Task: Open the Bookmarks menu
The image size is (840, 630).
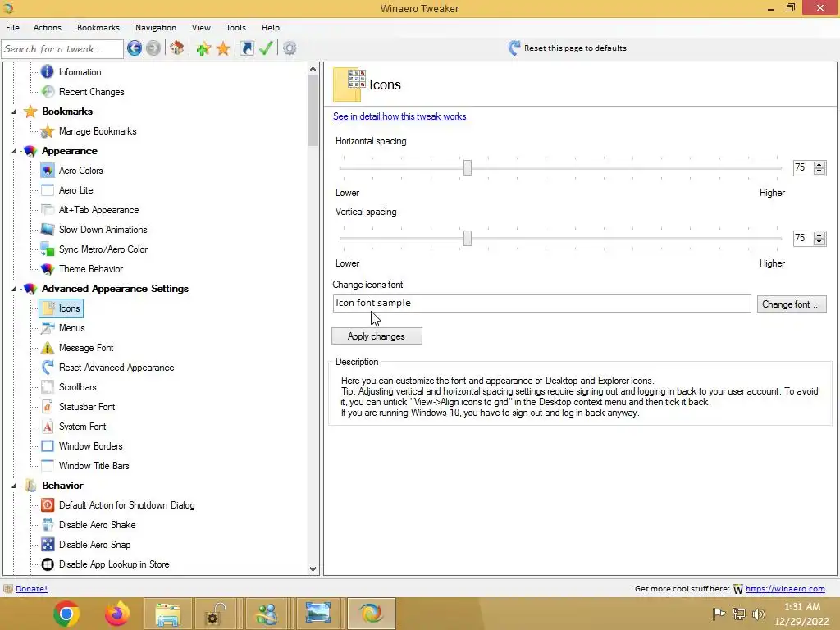Action: tap(98, 27)
